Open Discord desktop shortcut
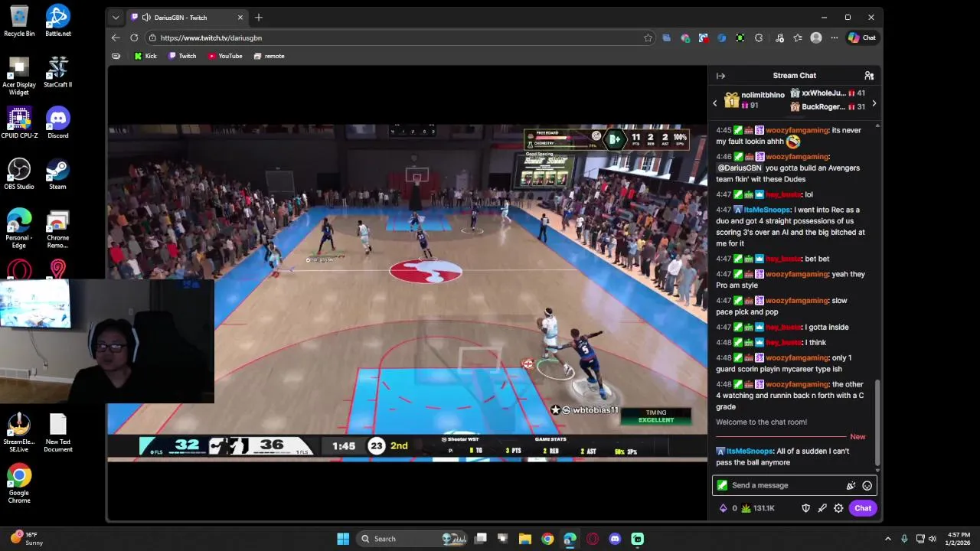The width and height of the screenshot is (980, 551). click(57, 122)
